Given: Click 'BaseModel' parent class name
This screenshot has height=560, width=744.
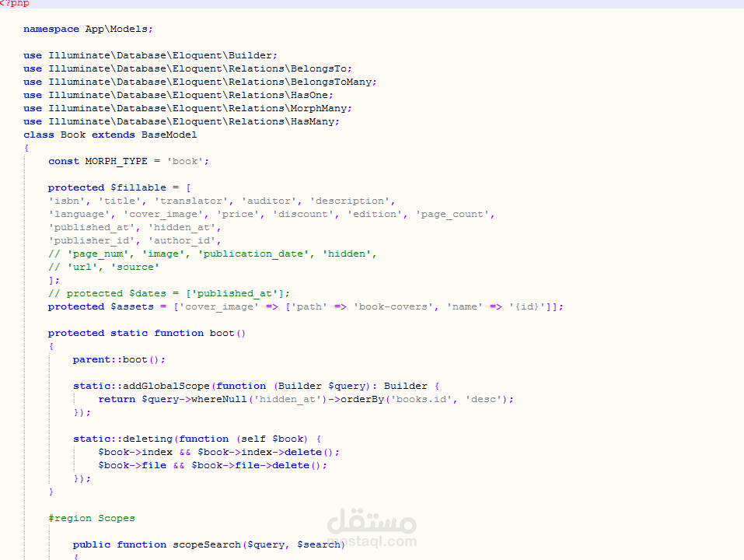Looking at the screenshot, I should point(169,135).
